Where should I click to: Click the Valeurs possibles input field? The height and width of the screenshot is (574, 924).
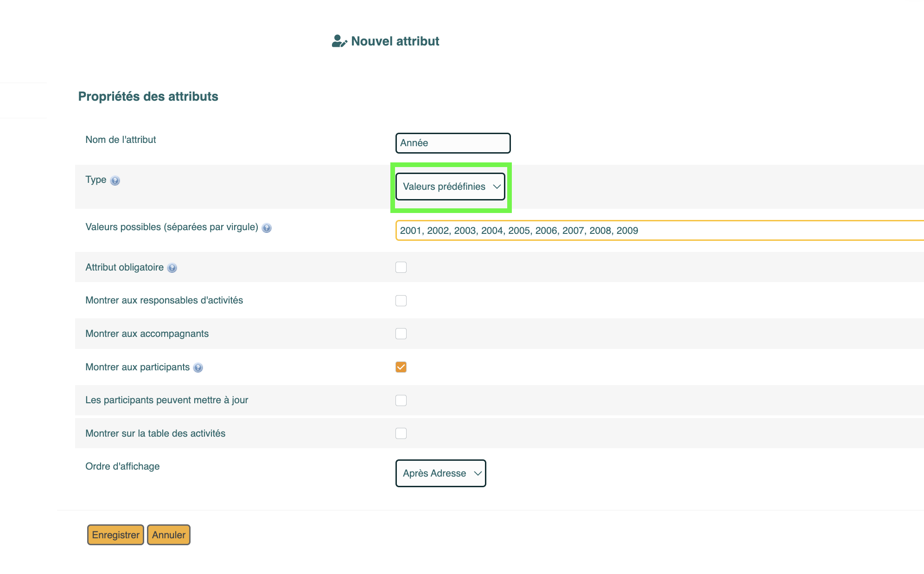(x=660, y=231)
